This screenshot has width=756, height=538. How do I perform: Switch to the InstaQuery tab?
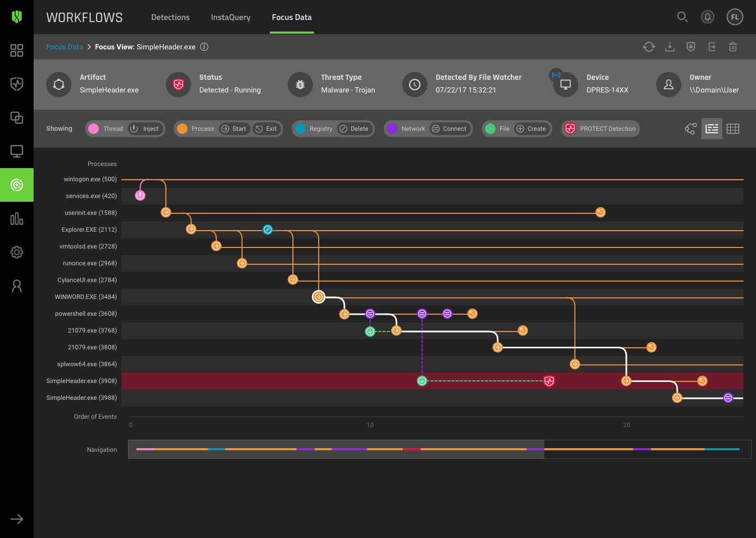tap(230, 17)
